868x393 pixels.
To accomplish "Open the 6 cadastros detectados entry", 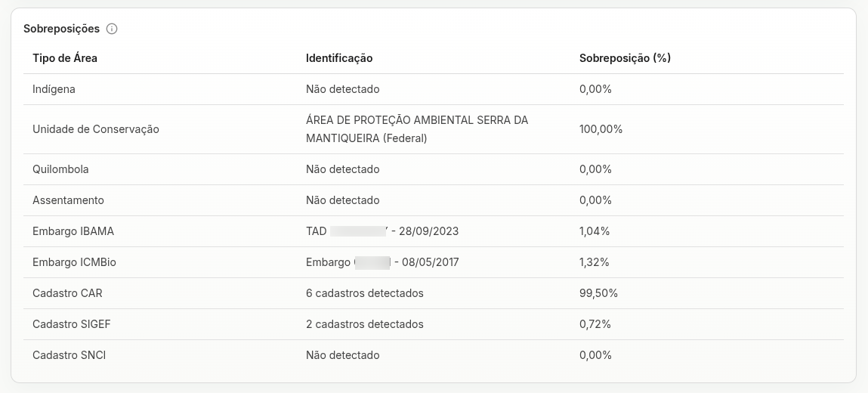I will (x=365, y=292).
